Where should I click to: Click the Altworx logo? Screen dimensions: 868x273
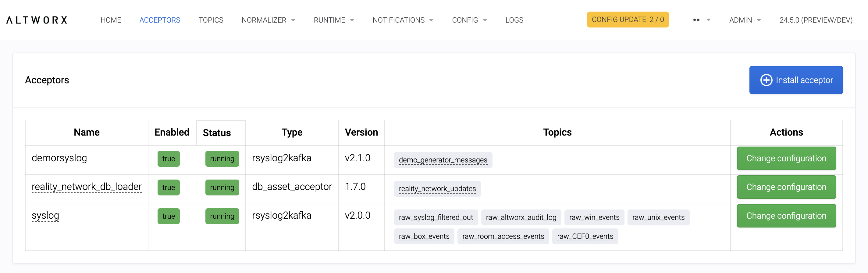click(37, 20)
